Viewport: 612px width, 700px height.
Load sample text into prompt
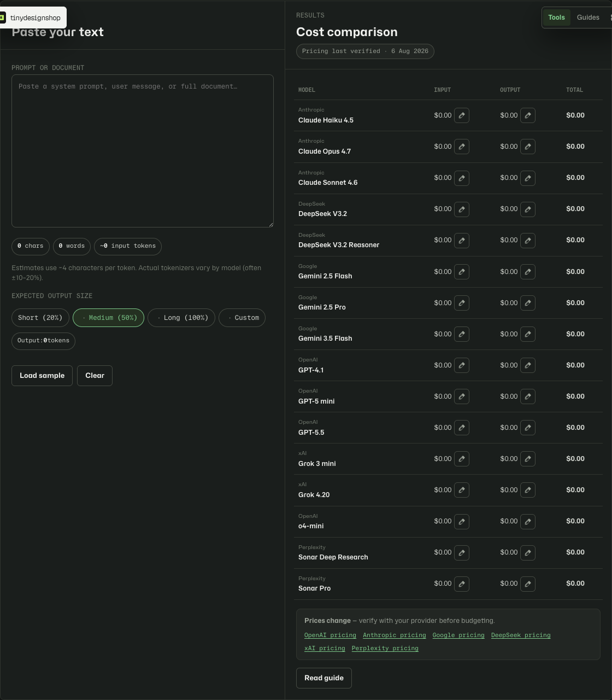click(42, 376)
